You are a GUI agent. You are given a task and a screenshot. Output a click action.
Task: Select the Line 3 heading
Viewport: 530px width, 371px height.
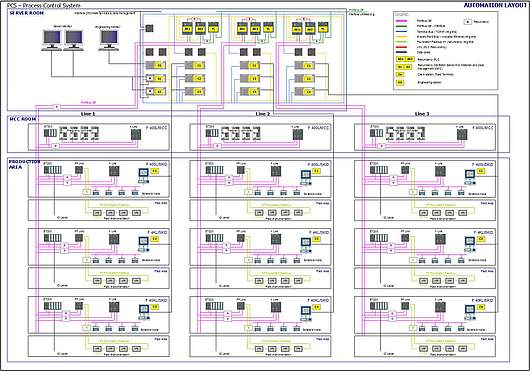(422, 114)
